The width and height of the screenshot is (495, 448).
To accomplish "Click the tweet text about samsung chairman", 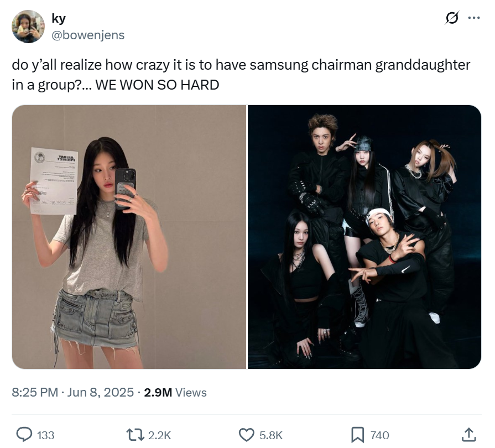I will (x=241, y=75).
